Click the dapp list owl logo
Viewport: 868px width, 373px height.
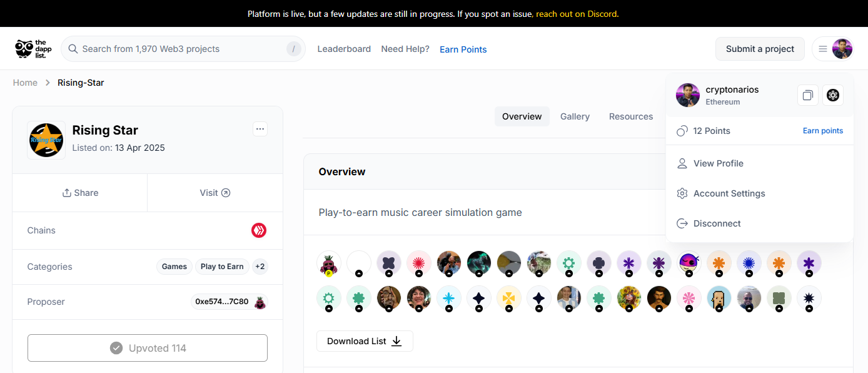point(33,49)
